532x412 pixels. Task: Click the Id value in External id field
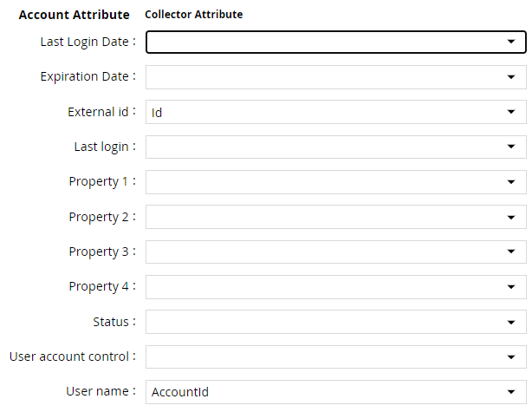pyautogui.click(x=157, y=113)
